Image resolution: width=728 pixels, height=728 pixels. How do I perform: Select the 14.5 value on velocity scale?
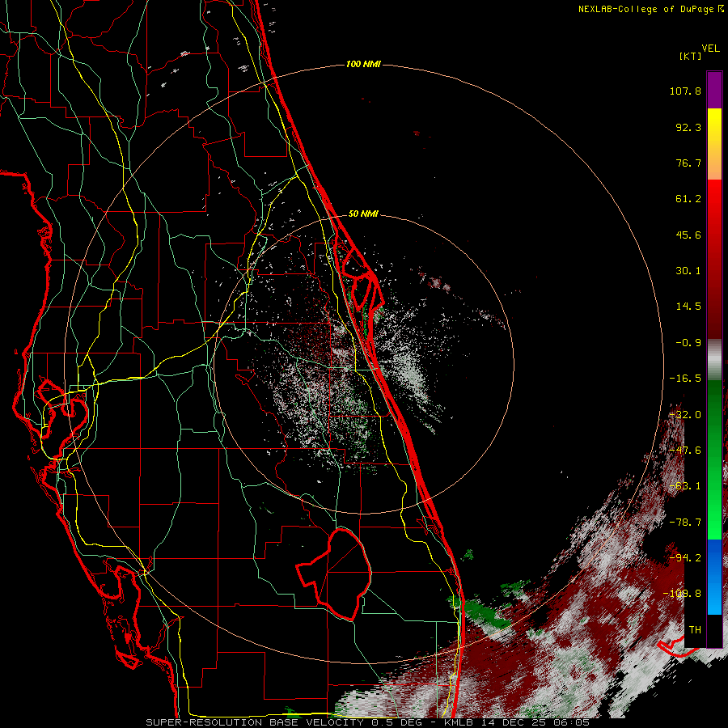(688, 307)
